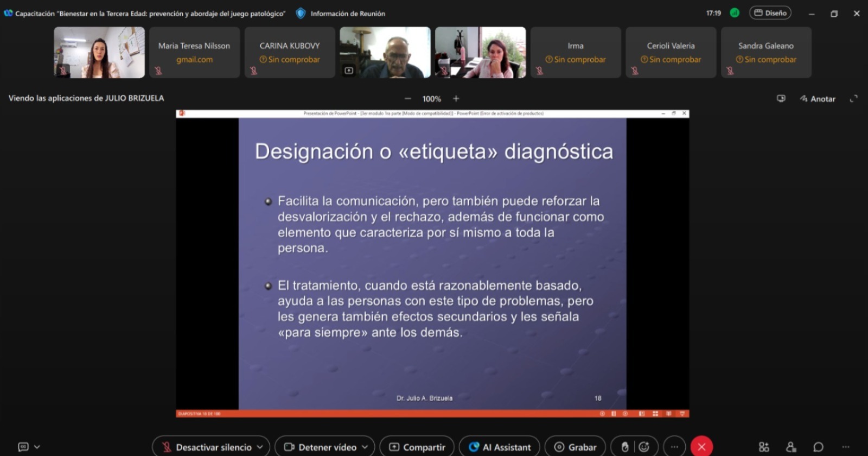The height and width of the screenshot is (456, 868).
Task: Zoom out with the minus icon
Action: tap(407, 98)
